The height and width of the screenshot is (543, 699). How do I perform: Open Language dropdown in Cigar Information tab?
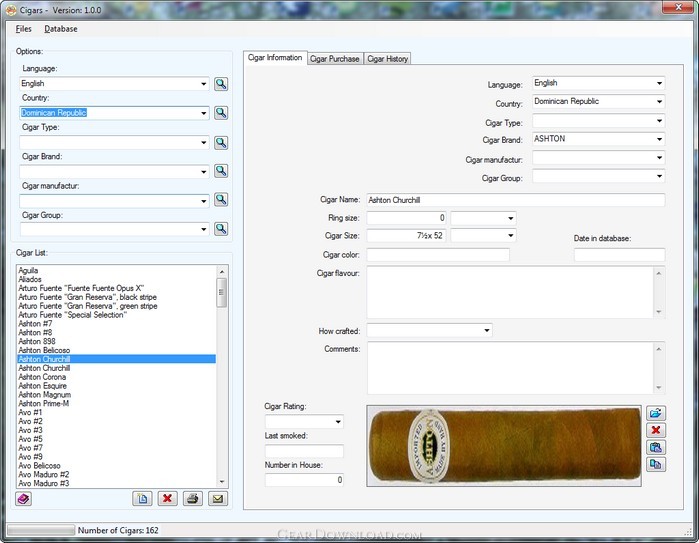click(x=659, y=83)
